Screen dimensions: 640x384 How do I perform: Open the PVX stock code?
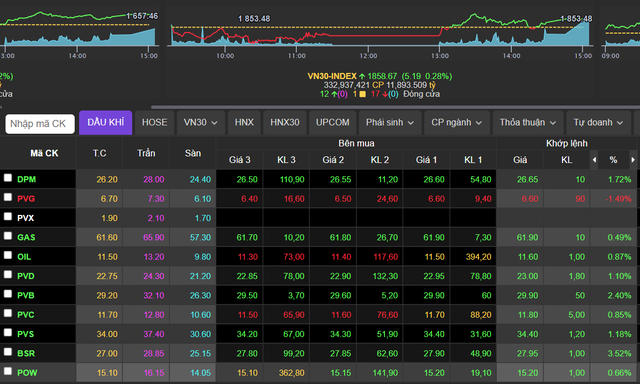25,218
